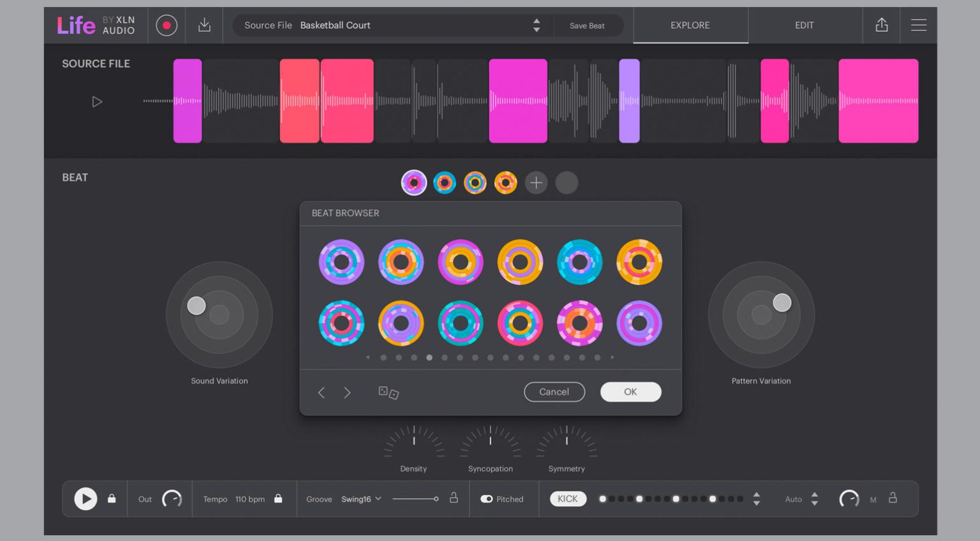Screen dimensions: 980x541
Task: Toggle the Pitched switch in the bottom bar
Action: 488,499
